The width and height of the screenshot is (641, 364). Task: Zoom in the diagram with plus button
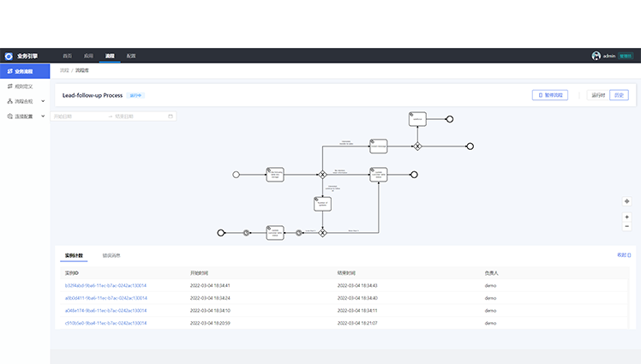(x=627, y=217)
